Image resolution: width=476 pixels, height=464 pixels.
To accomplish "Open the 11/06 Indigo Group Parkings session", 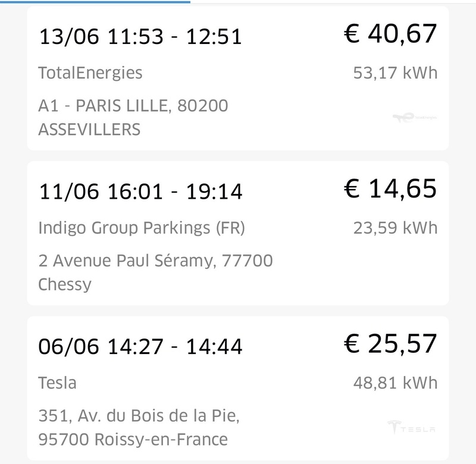I will point(237,233).
